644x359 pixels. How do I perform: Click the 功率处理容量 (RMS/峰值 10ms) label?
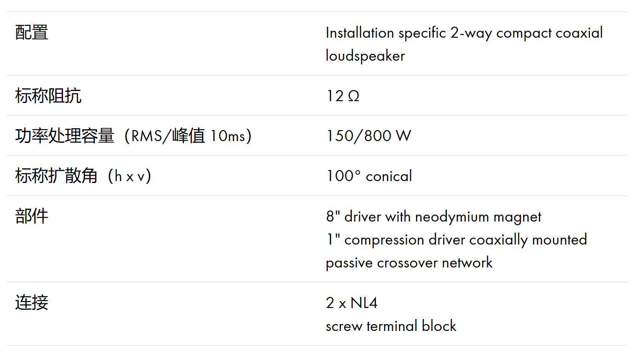(x=133, y=136)
